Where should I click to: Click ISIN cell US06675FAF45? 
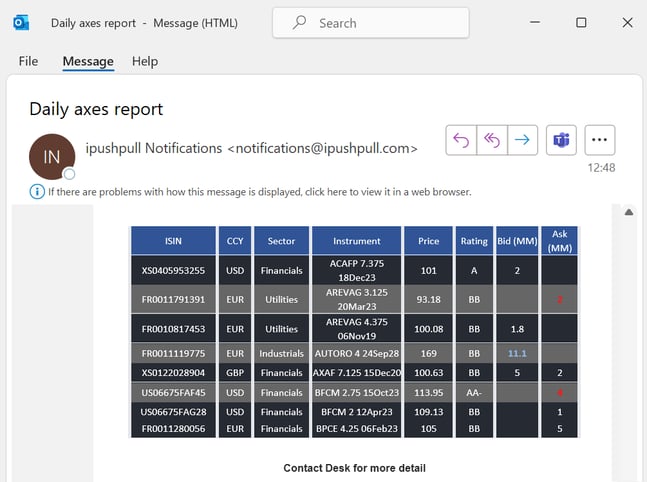point(173,392)
